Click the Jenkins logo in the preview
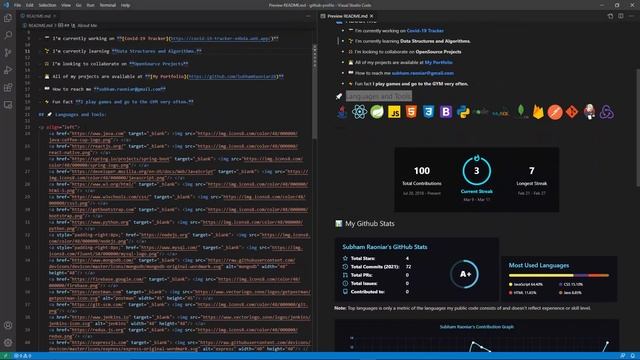This screenshot has width=640, height=360. (589, 111)
